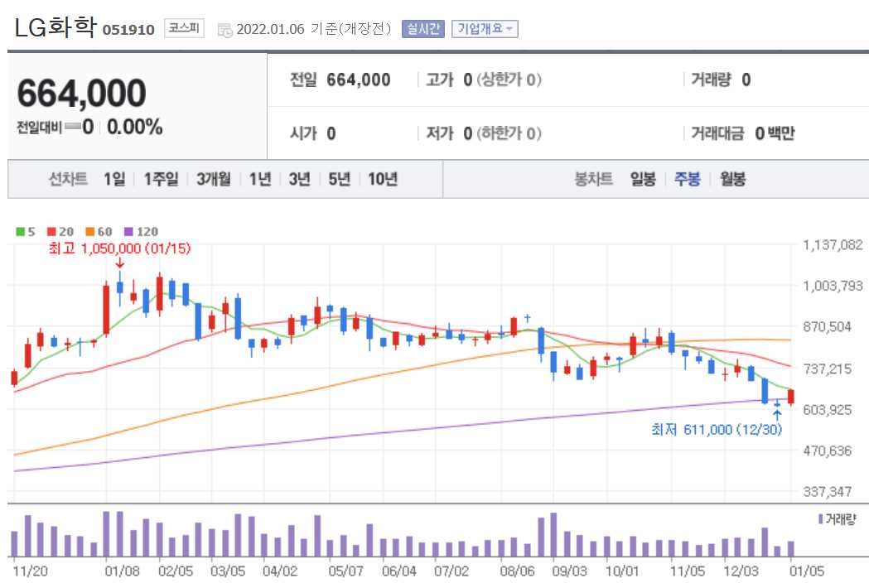Select the 일봉 daily candle chart
Viewport: 869px width, 588px height.
643,179
